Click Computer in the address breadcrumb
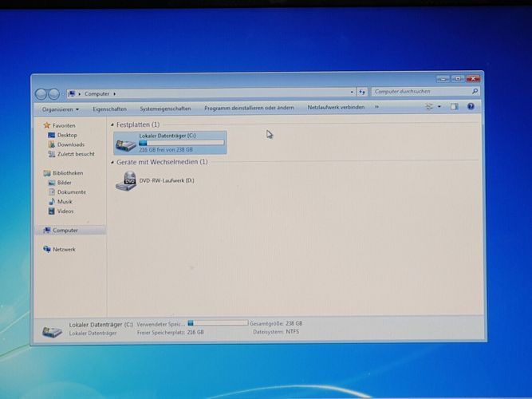This screenshot has height=399, width=532. point(97,93)
